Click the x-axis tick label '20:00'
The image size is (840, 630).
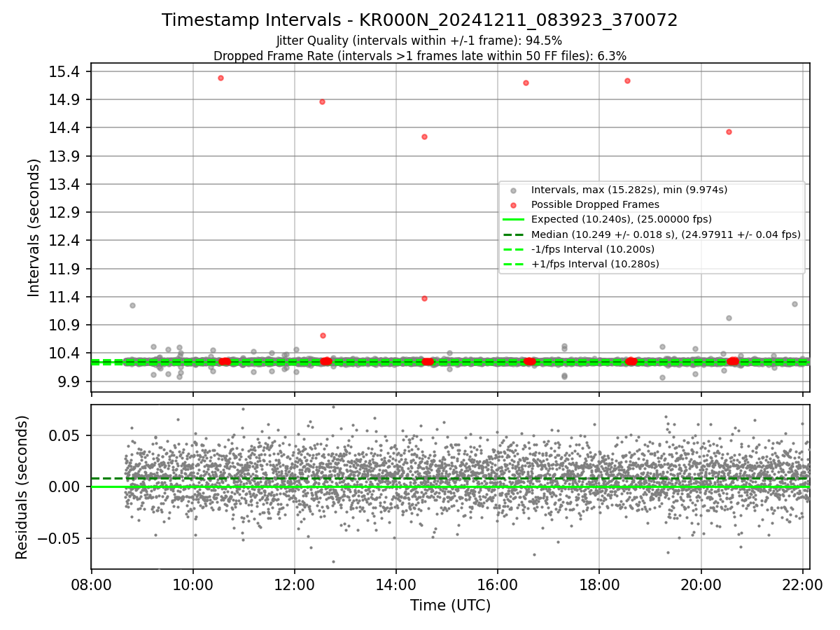(701, 584)
